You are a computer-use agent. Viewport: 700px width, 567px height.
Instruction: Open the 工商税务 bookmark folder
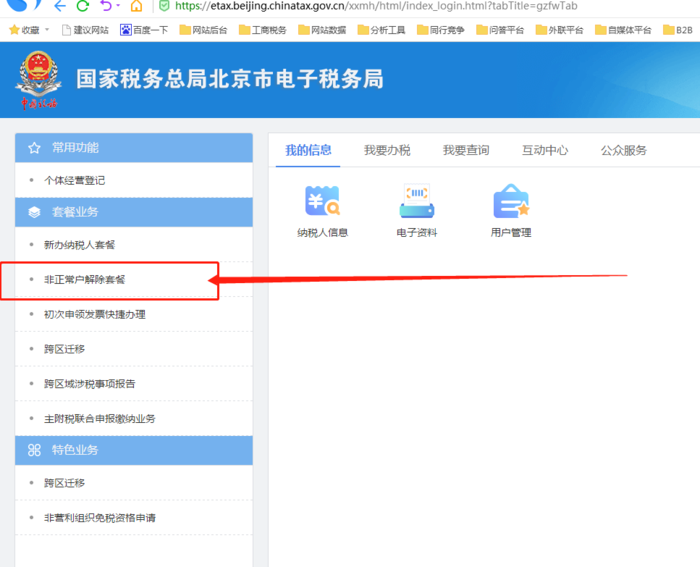click(262, 30)
